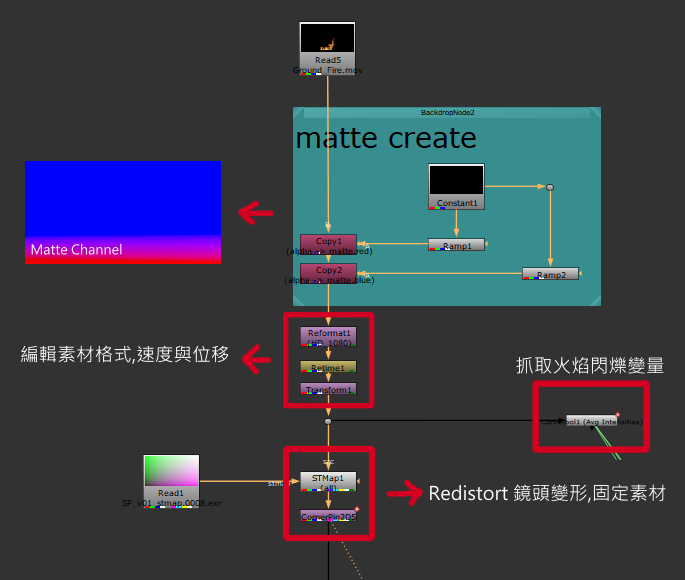
Task: Select the Constant1 node
Action: (x=457, y=203)
